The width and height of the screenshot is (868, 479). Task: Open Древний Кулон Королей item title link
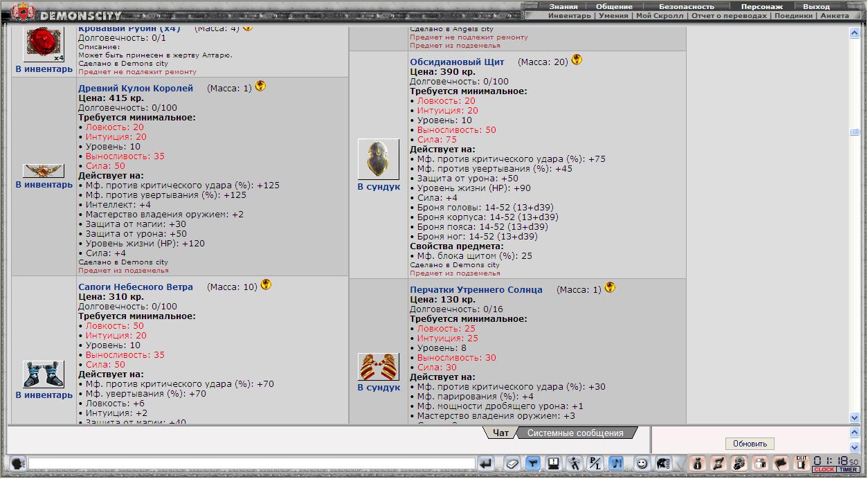(x=136, y=89)
